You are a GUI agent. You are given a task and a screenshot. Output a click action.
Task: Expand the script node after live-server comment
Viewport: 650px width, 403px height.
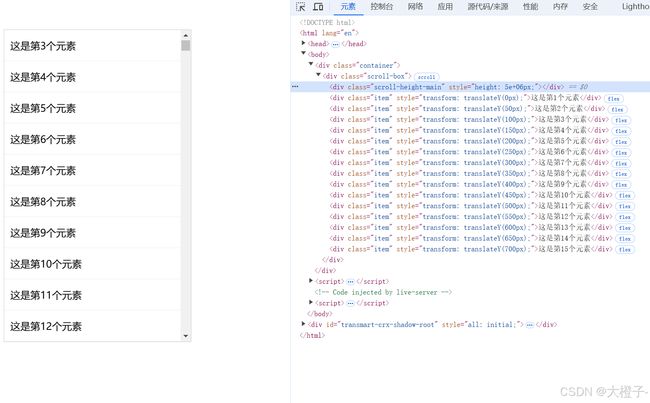point(311,302)
